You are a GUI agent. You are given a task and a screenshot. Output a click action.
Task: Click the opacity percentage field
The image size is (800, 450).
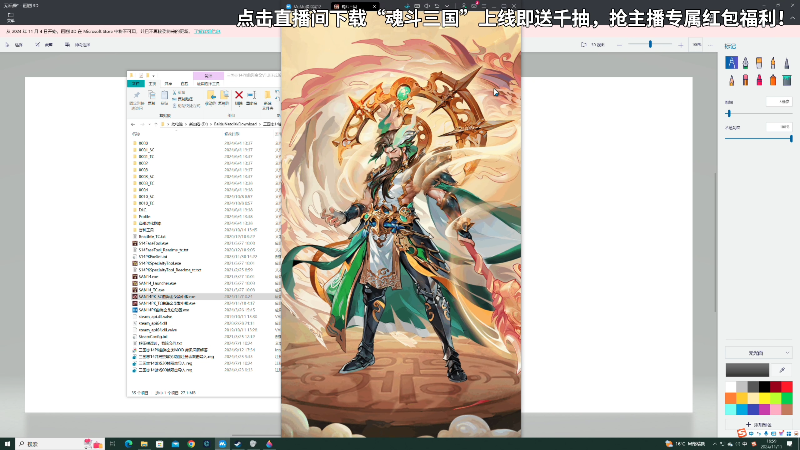coord(779,127)
